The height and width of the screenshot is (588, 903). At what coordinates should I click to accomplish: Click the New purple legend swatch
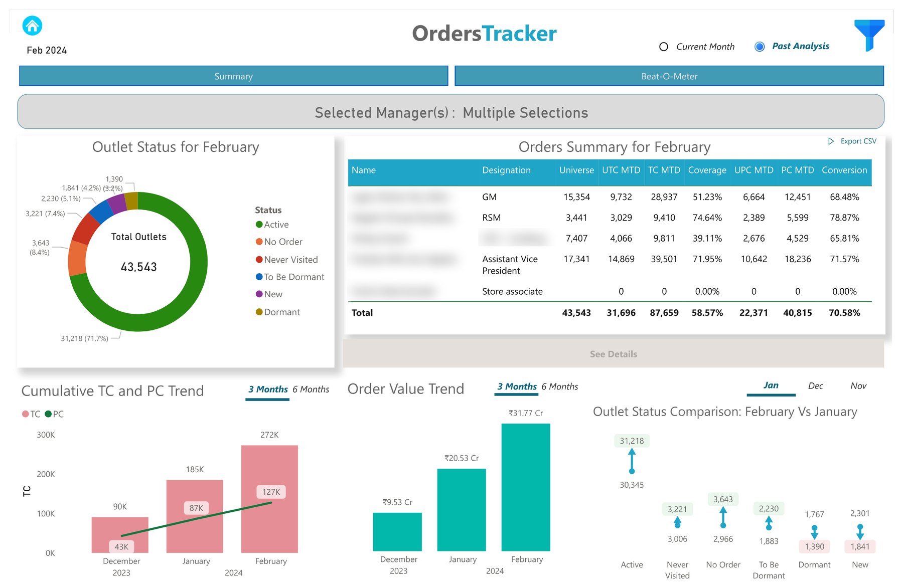[259, 294]
